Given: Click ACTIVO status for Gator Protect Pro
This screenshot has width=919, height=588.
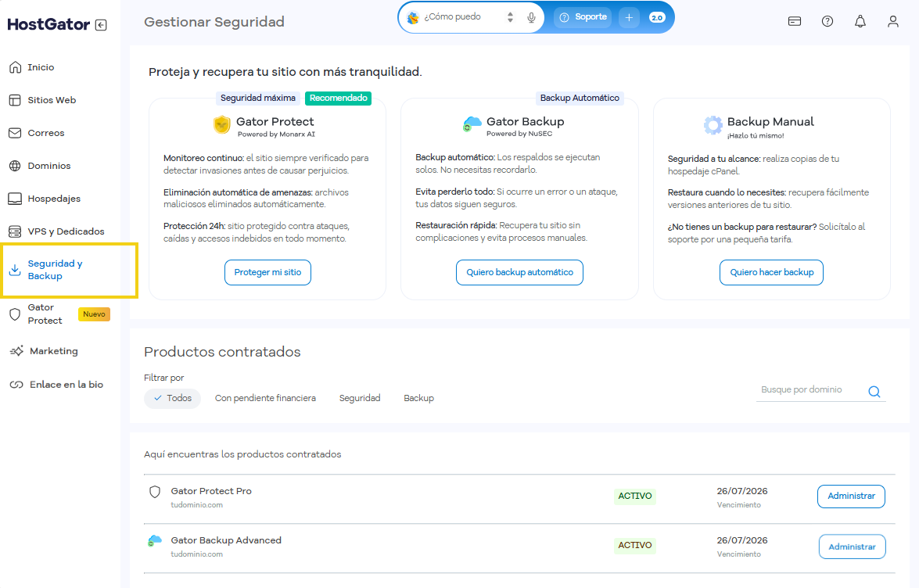Looking at the screenshot, I should click(635, 496).
